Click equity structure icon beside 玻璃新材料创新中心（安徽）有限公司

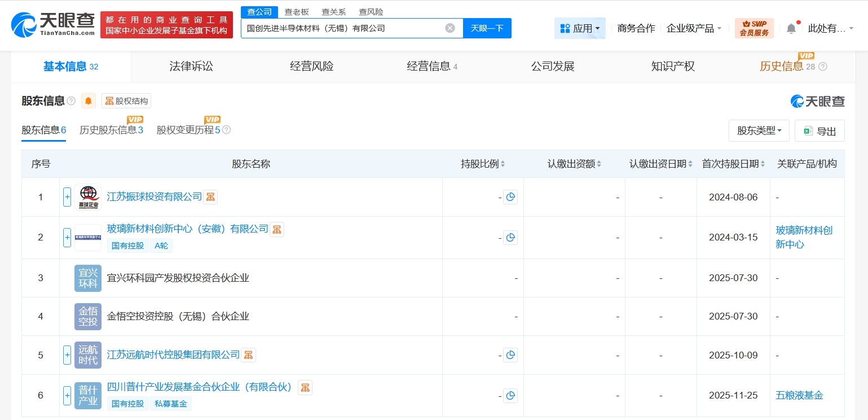pos(276,229)
